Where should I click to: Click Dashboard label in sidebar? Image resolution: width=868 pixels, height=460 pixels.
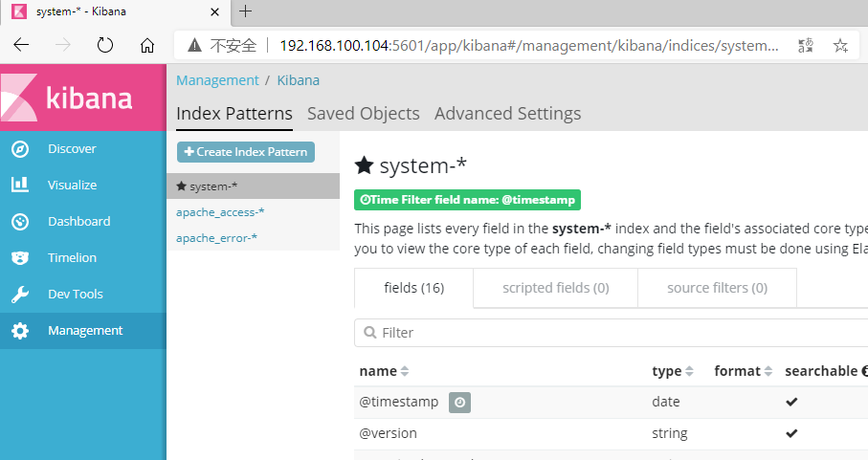79,222
